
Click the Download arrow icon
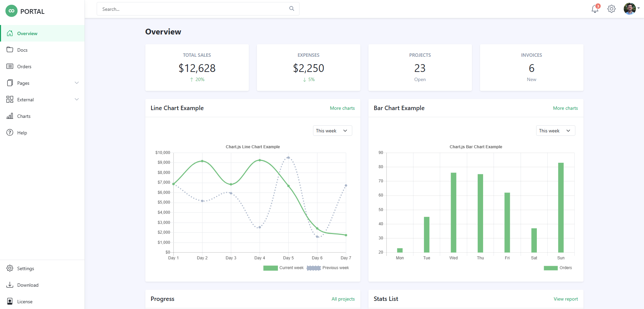pyautogui.click(x=10, y=285)
